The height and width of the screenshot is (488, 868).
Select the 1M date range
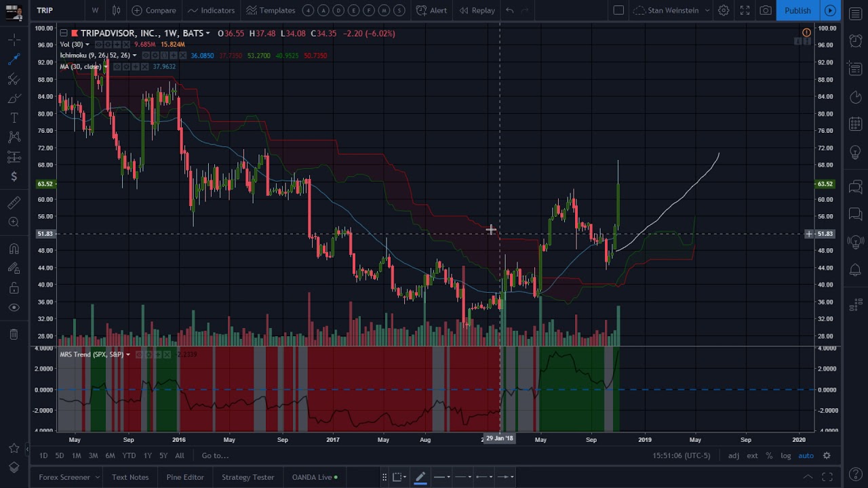coord(76,455)
